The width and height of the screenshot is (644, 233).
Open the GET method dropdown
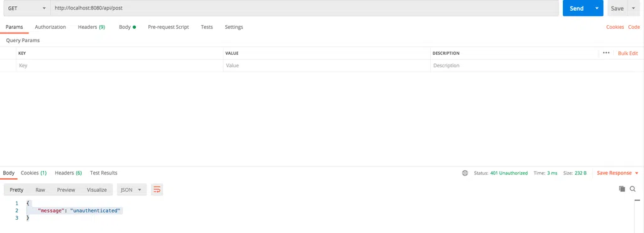pos(26,8)
